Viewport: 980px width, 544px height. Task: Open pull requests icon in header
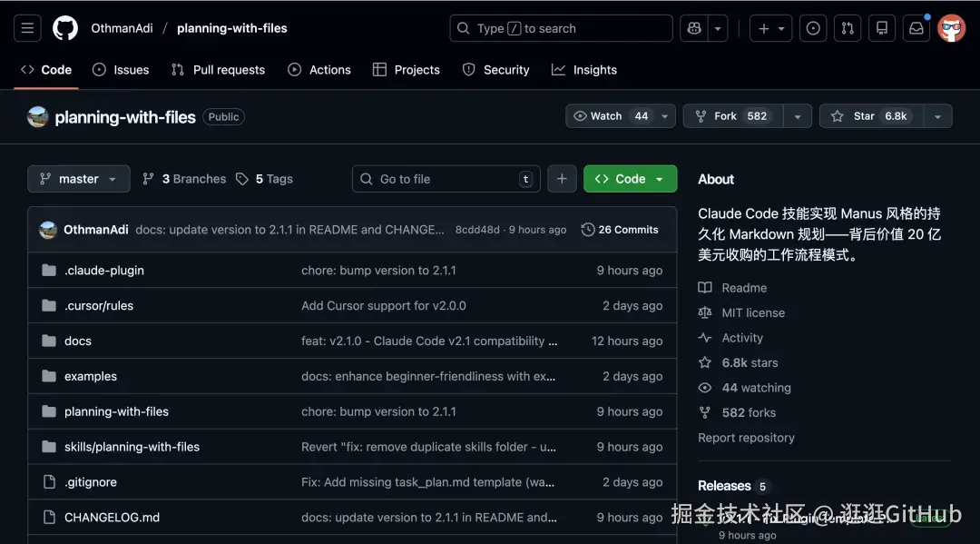click(848, 28)
